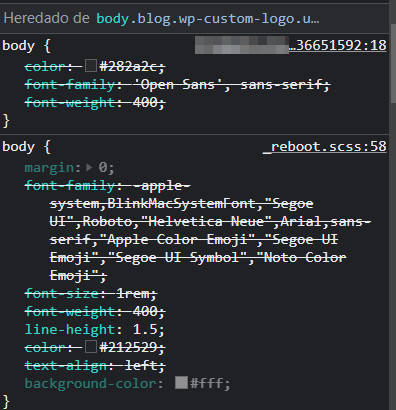This screenshot has width=396, height=410.
Task: Click the body.blog.wp-custom-logo inherited selector link
Action: click(x=207, y=19)
